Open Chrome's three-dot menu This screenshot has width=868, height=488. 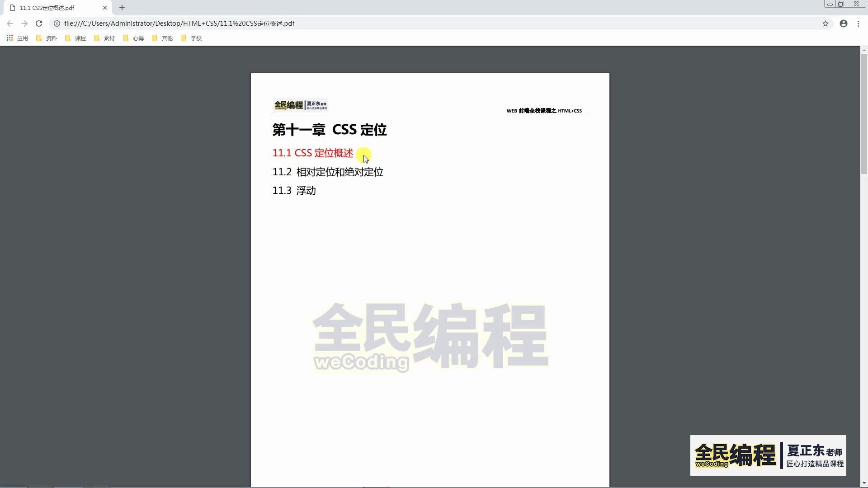[x=858, y=23]
